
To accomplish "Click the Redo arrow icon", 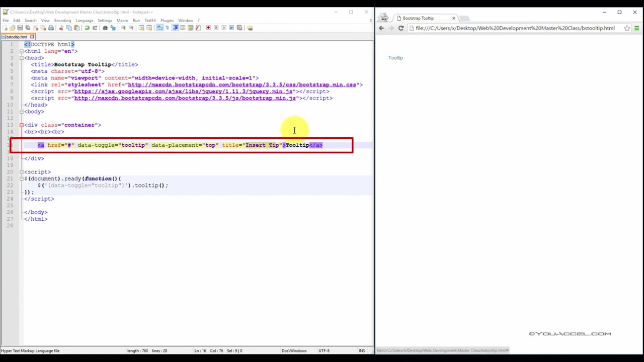I will [x=95, y=28].
